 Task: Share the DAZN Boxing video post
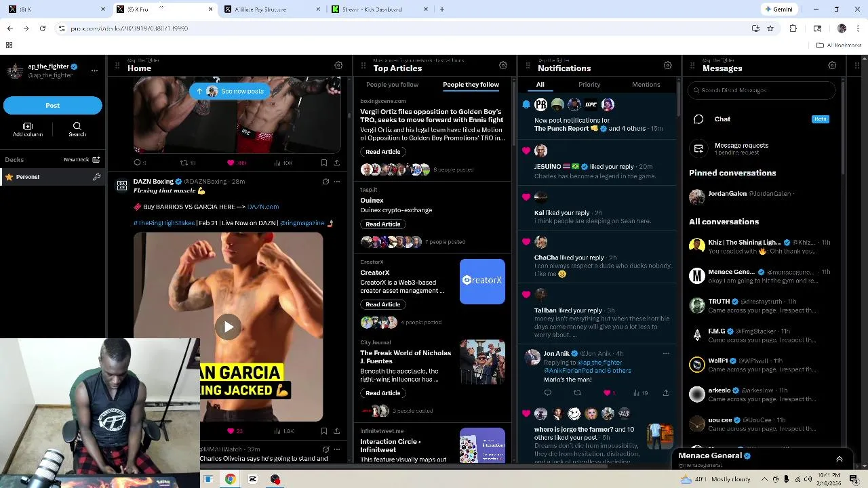(337, 431)
